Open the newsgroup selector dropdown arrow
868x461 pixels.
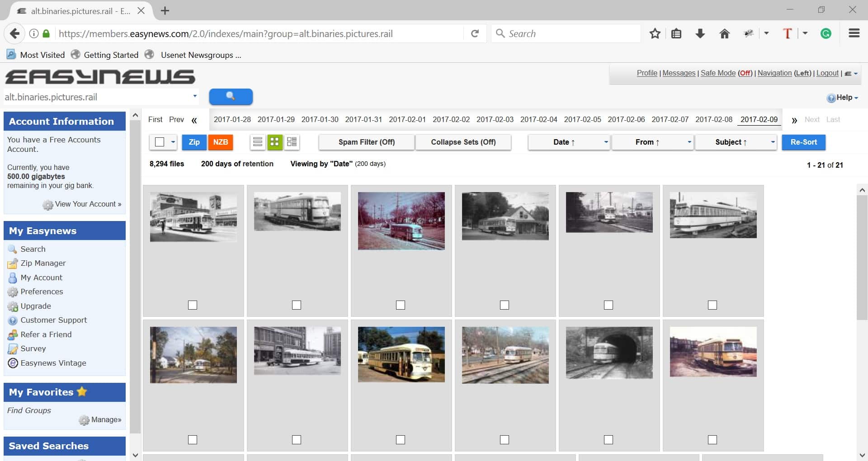coord(195,96)
